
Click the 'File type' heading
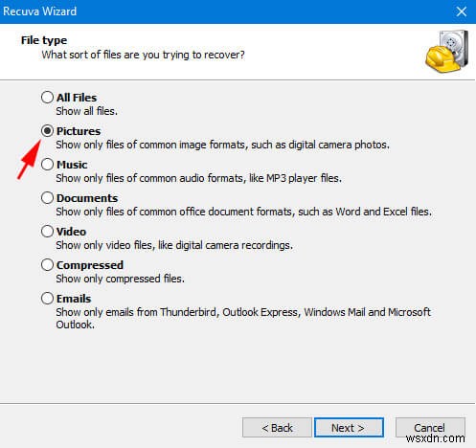click(x=44, y=40)
